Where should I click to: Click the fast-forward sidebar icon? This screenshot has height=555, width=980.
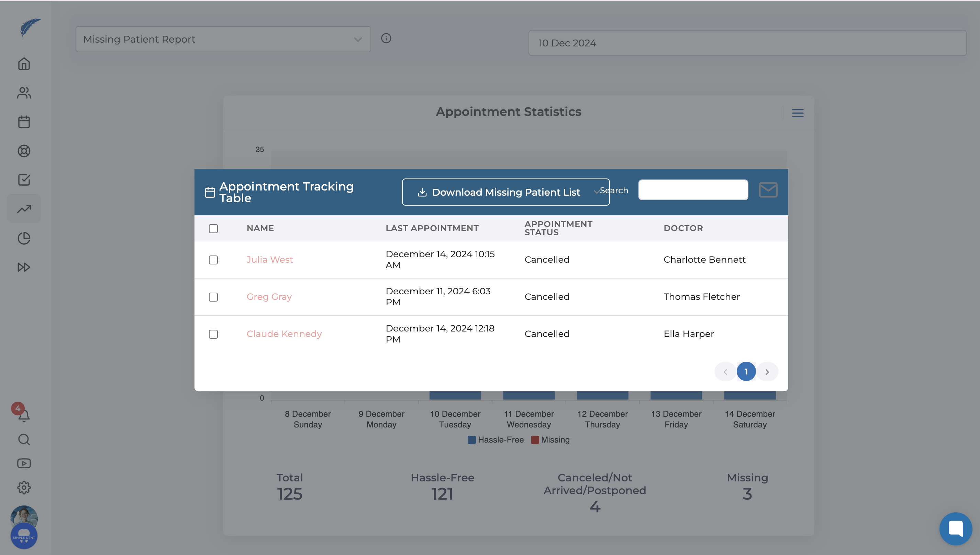pos(24,267)
